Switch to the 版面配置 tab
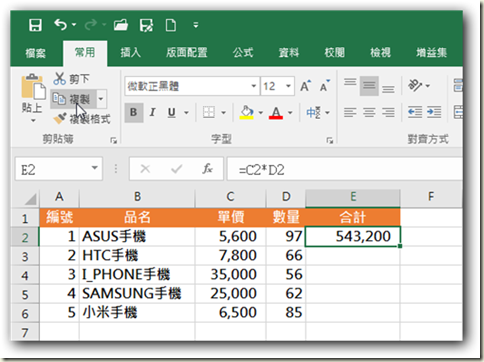This screenshot has width=484, height=362. (x=187, y=52)
